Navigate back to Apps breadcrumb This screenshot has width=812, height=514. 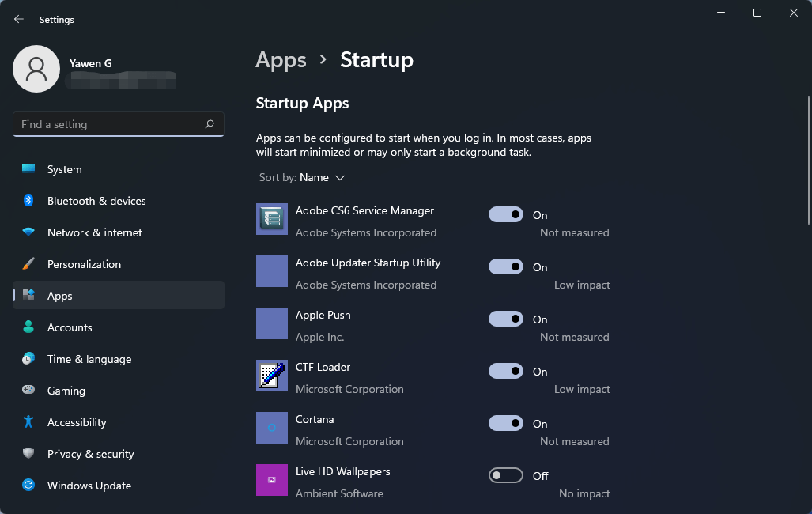tap(281, 60)
